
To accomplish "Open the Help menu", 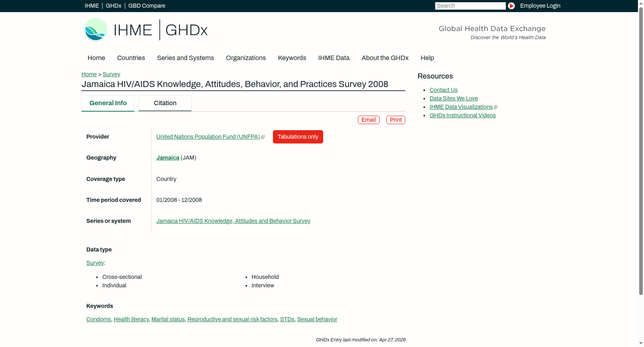I will point(427,58).
